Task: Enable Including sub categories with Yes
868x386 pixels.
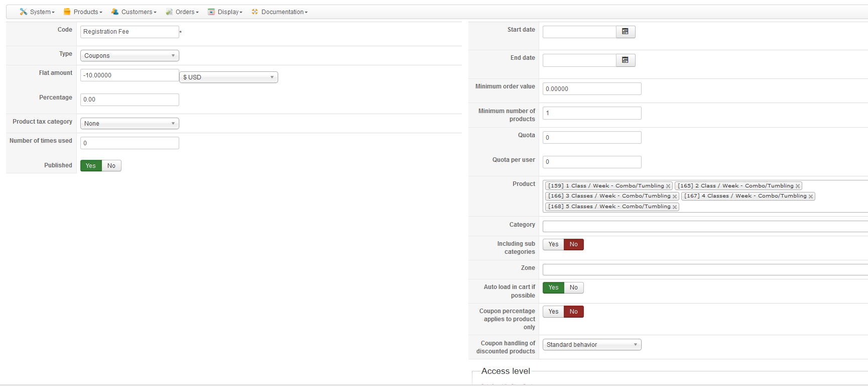Action: point(553,244)
